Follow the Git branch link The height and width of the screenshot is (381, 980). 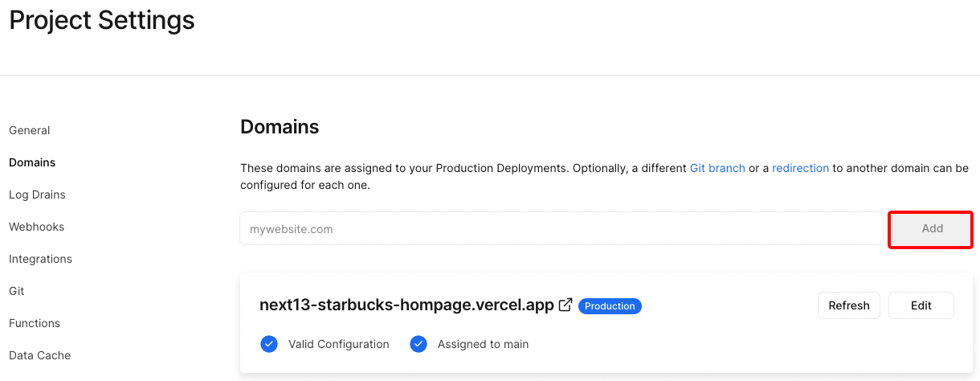pyautogui.click(x=717, y=168)
